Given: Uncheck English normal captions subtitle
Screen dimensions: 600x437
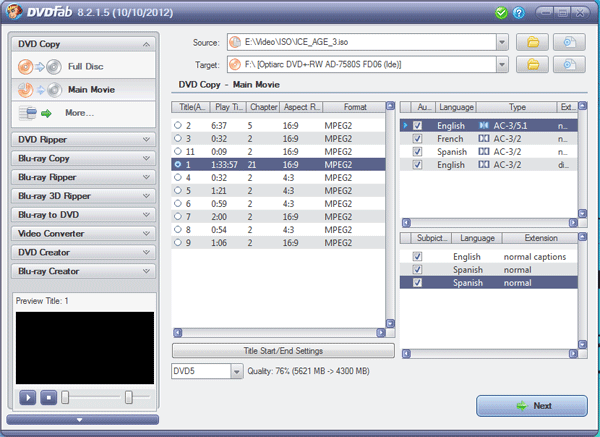Looking at the screenshot, I should [417, 256].
